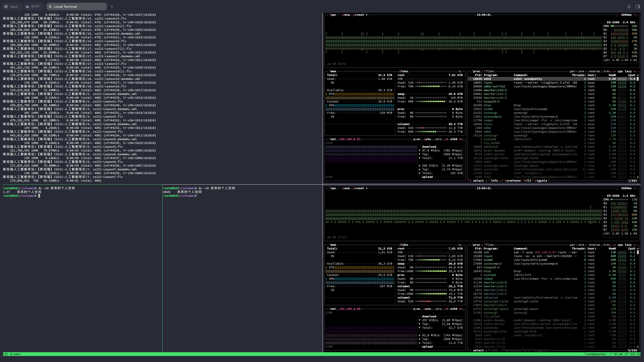Terminate selected process in upper btop
The height and width of the screenshot is (362, 644).
[x=513, y=181]
